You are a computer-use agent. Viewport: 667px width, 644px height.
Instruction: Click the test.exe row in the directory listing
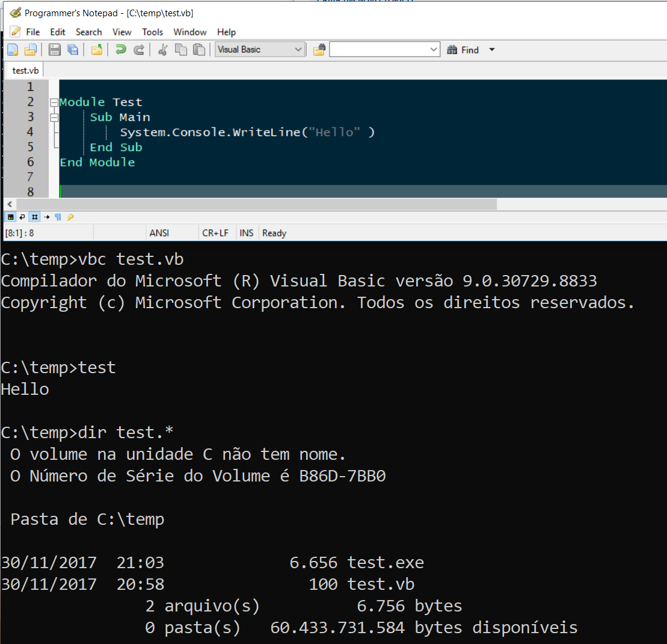pos(213,563)
